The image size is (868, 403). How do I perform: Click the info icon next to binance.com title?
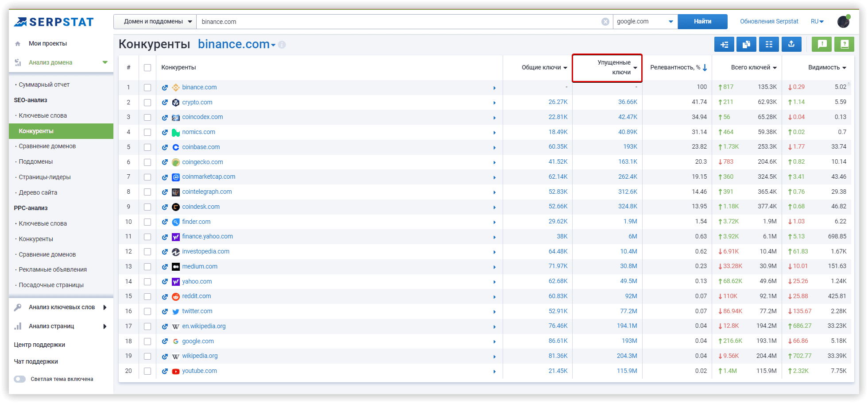click(282, 45)
